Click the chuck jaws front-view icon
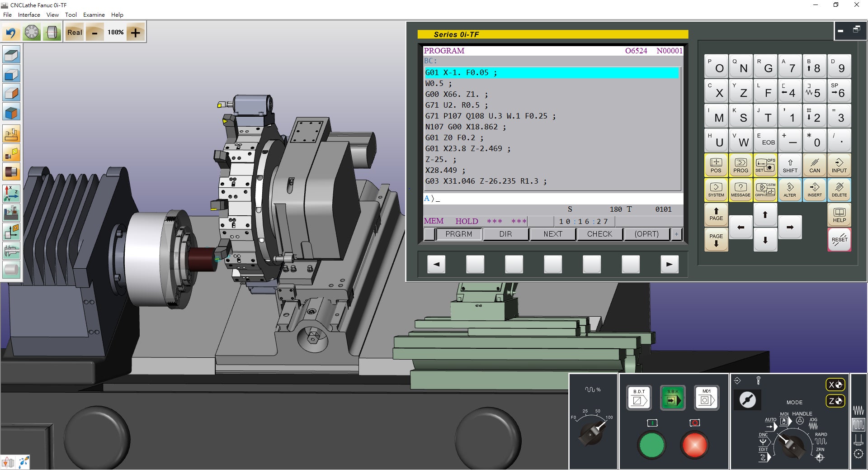Screen dimensions: 868x470 pos(32,33)
